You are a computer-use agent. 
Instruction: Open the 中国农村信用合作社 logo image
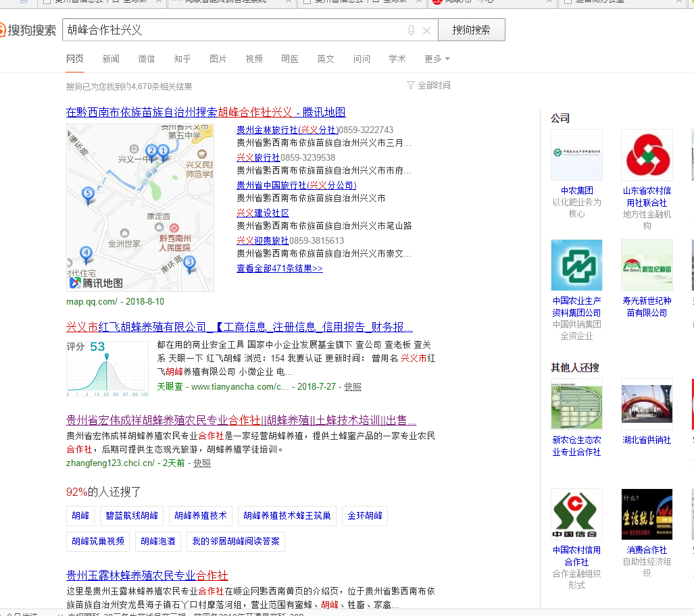click(x=576, y=514)
